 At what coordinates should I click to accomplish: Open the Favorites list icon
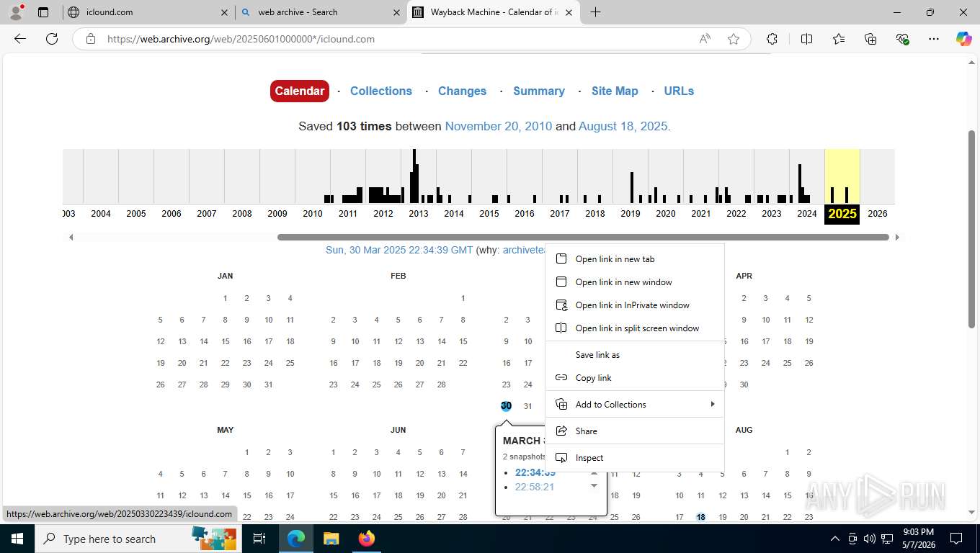coord(839,39)
